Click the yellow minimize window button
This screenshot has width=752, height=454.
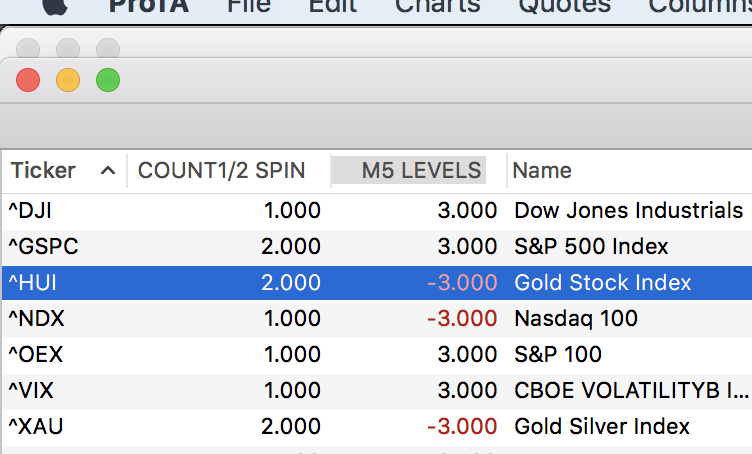(x=68, y=80)
